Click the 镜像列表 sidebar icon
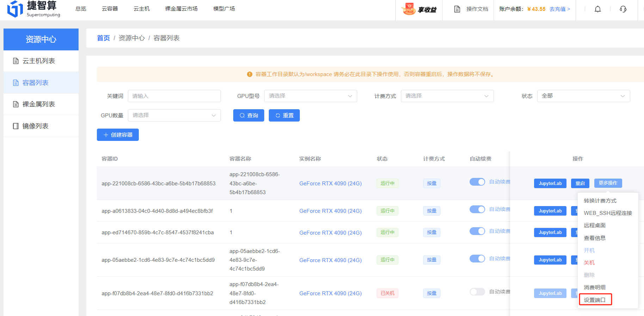644x316 pixels. [16, 126]
